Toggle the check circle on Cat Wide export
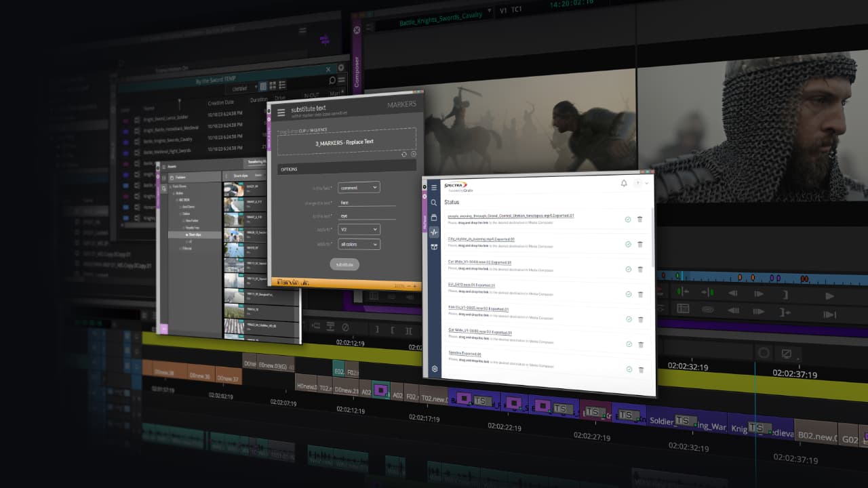 tap(629, 269)
